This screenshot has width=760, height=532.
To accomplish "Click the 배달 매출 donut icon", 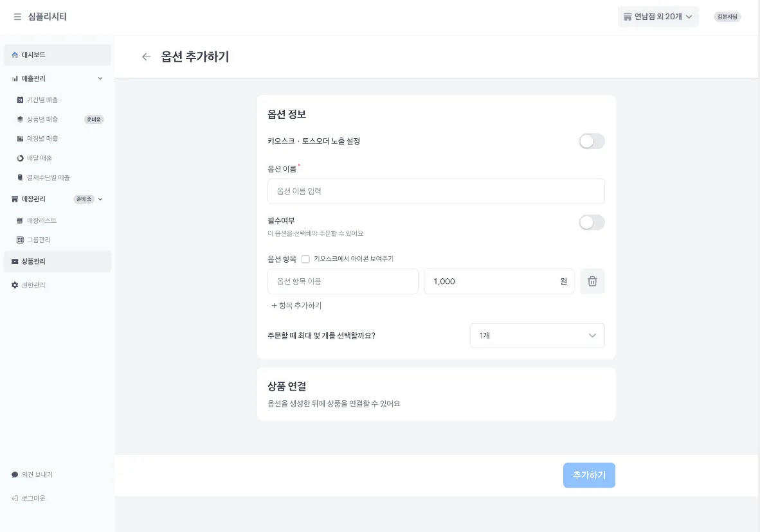I will pos(20,158).
